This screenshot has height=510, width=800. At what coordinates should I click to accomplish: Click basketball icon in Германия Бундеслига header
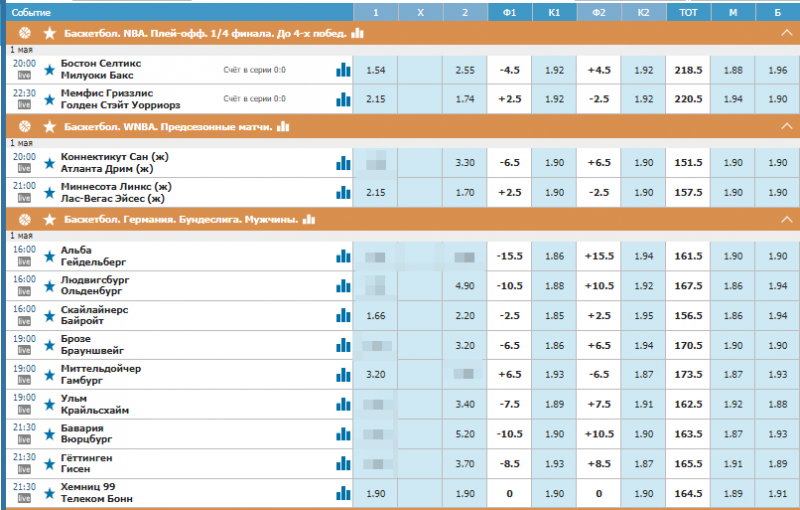(x=25, y=218)
